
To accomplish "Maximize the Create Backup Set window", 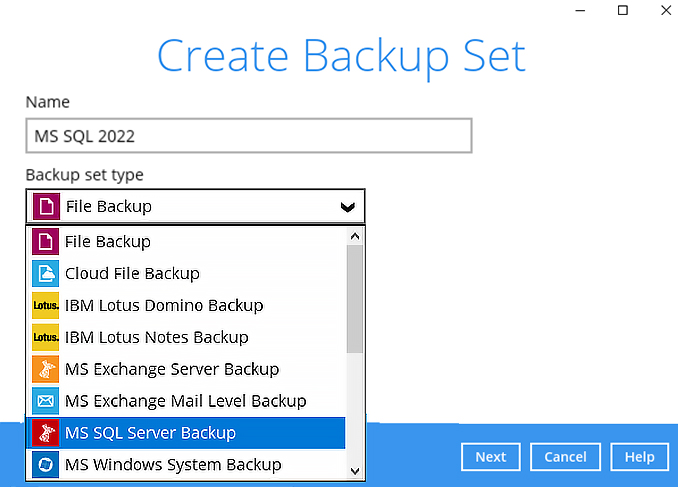I will 623,10.
